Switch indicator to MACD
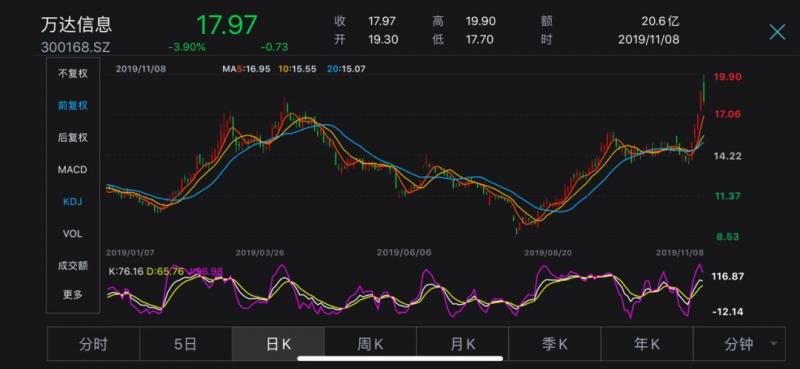This screenshot has height=369, width=800. point(72,169)
